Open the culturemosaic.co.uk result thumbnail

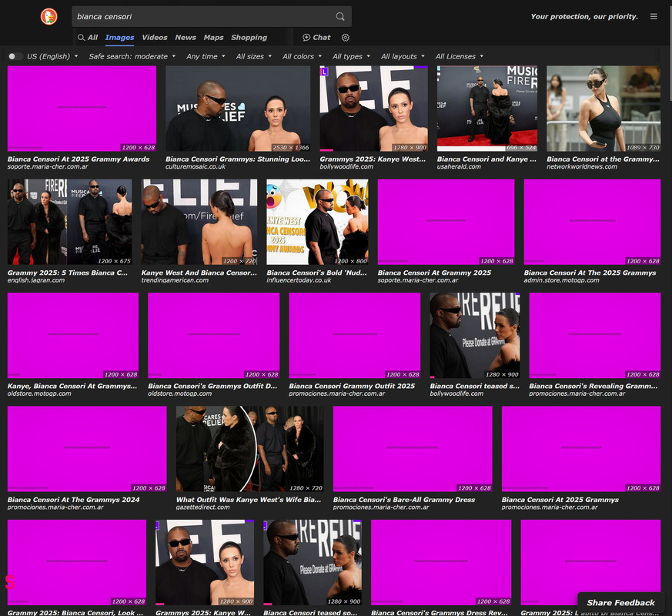pos(238,109)
